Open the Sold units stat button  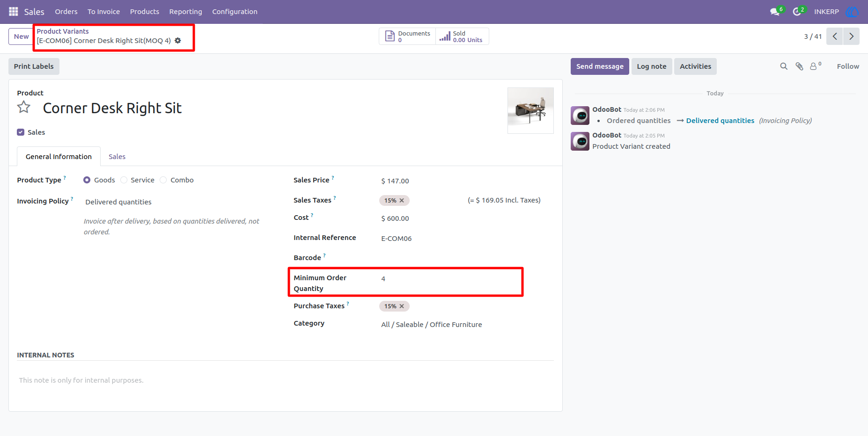pos(462,36)
